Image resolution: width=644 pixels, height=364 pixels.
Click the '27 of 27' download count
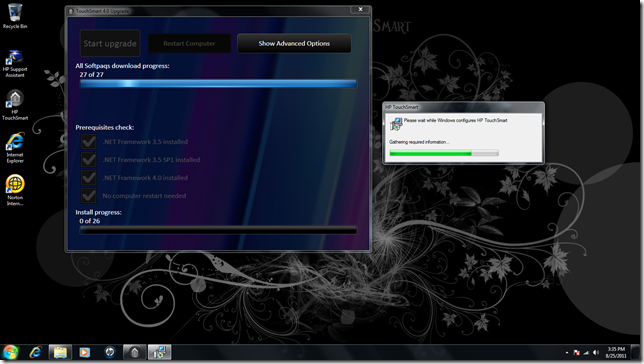point(92,74)
